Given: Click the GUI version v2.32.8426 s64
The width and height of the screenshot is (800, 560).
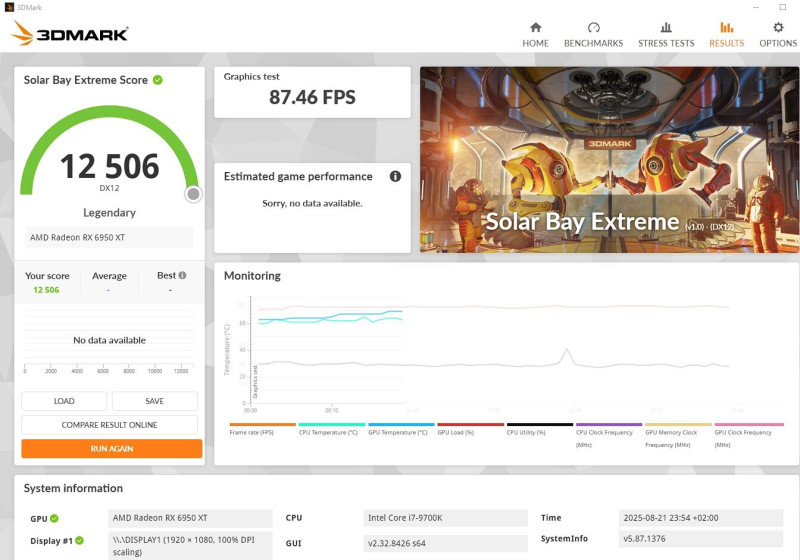Looking at the screenshot, I should (x=445, y=543).
